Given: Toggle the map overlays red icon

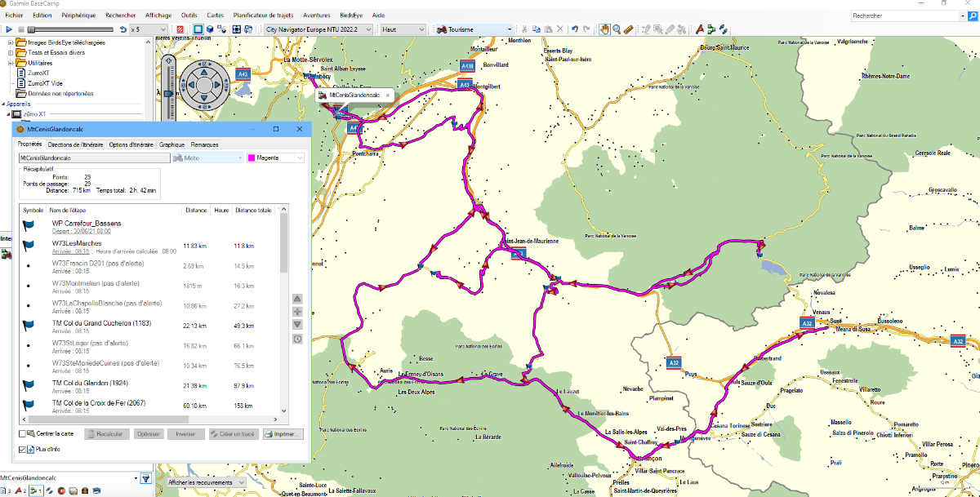Looking at the screenshot, I should coord(180,29).
